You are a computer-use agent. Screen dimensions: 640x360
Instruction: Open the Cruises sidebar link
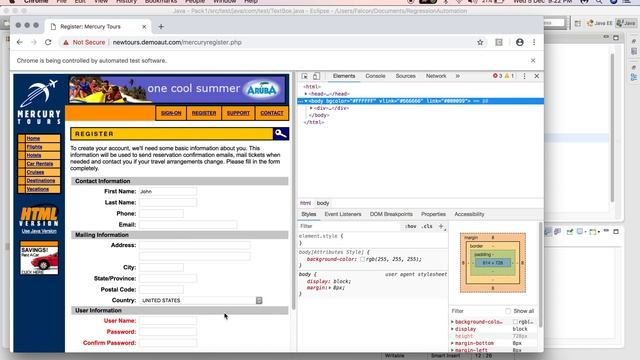(x=35, y=172)
